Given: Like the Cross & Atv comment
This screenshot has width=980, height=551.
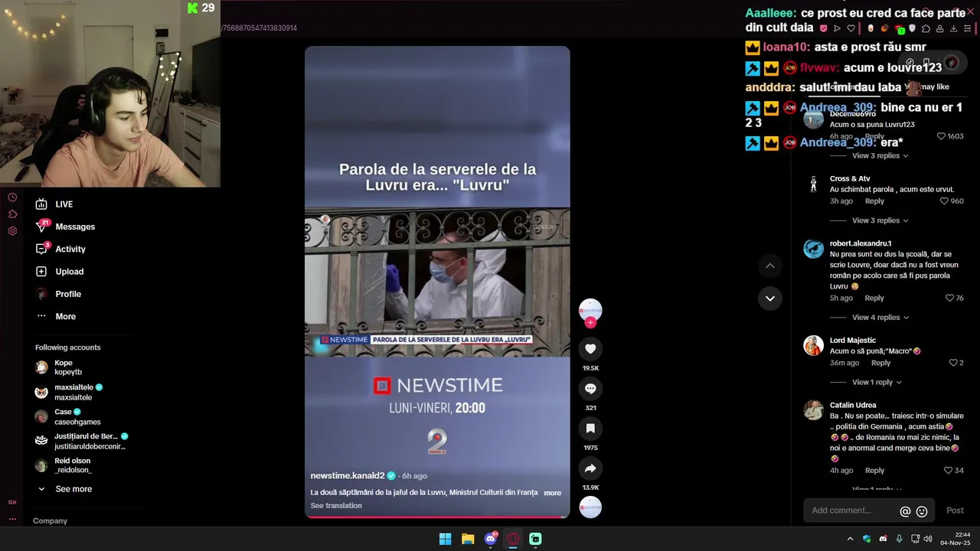Looking at the screenshot, I should click(x=944, y=201).
